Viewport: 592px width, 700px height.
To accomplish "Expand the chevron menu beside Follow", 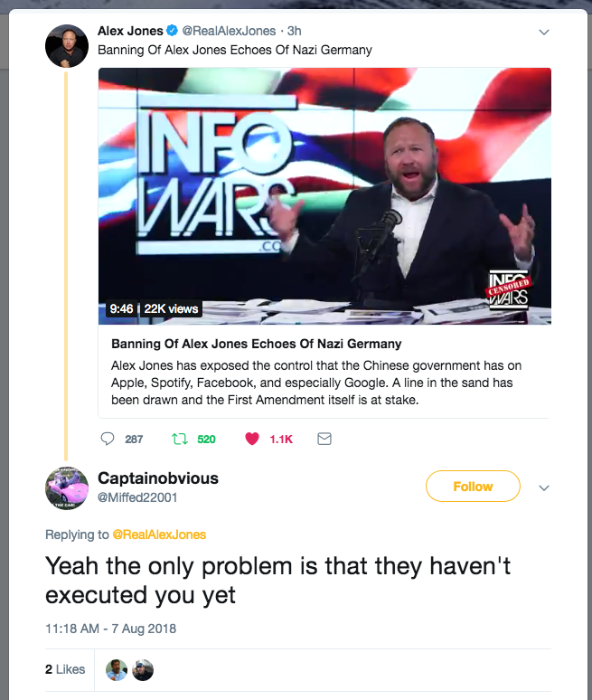I will pyautogui.click(x=544, y=488).
